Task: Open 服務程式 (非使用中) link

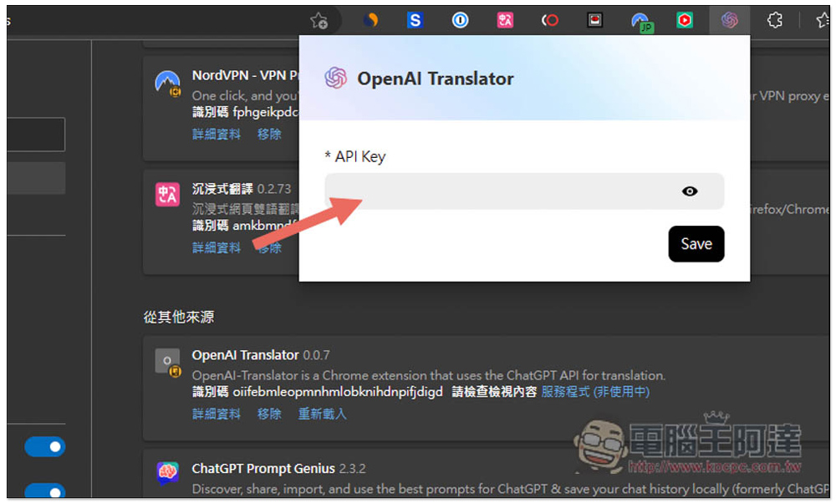Action: pos(595,392)
